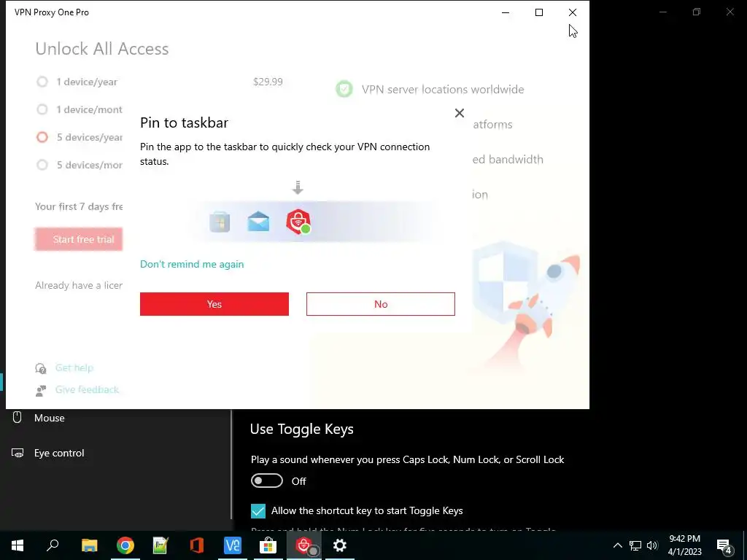Minimize the VPN Proxy One Pro window
This screenshot has height=560, width=747.
tap(506, 12)
